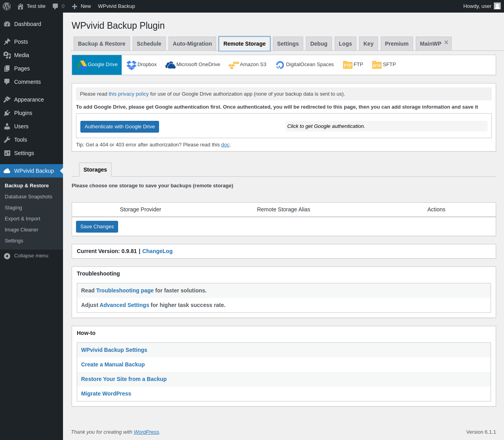Click the WordPress logo in admin bar
The height and width of the screenshot is (440, 504).
pos(7,6)
